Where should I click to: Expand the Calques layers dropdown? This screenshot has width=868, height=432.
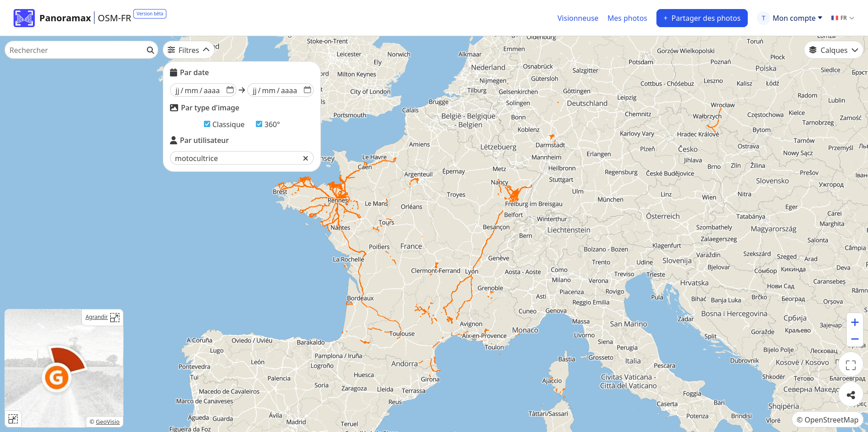[833, 50]
